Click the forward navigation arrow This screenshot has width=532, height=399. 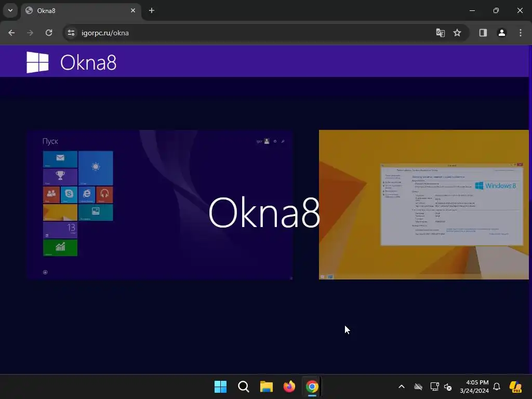[30, 33]
